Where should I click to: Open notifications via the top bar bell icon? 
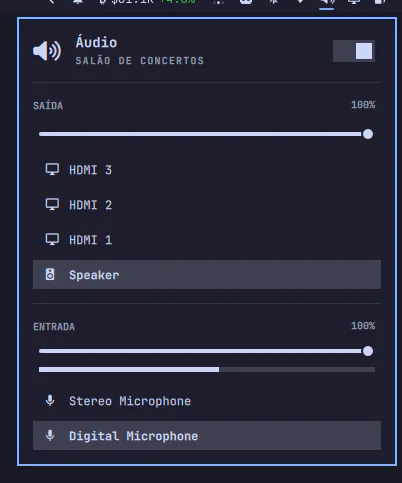78,2
